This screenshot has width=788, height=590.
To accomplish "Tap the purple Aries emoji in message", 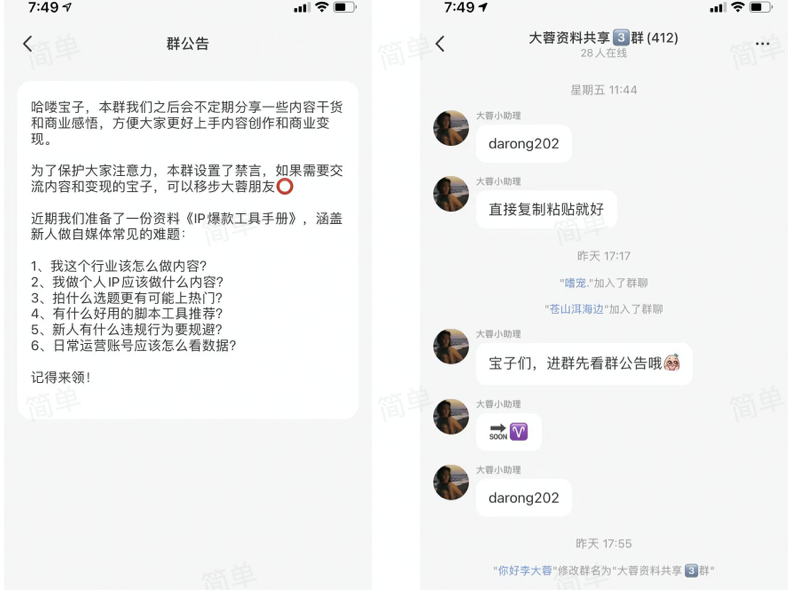I will (x=519, y=431).
